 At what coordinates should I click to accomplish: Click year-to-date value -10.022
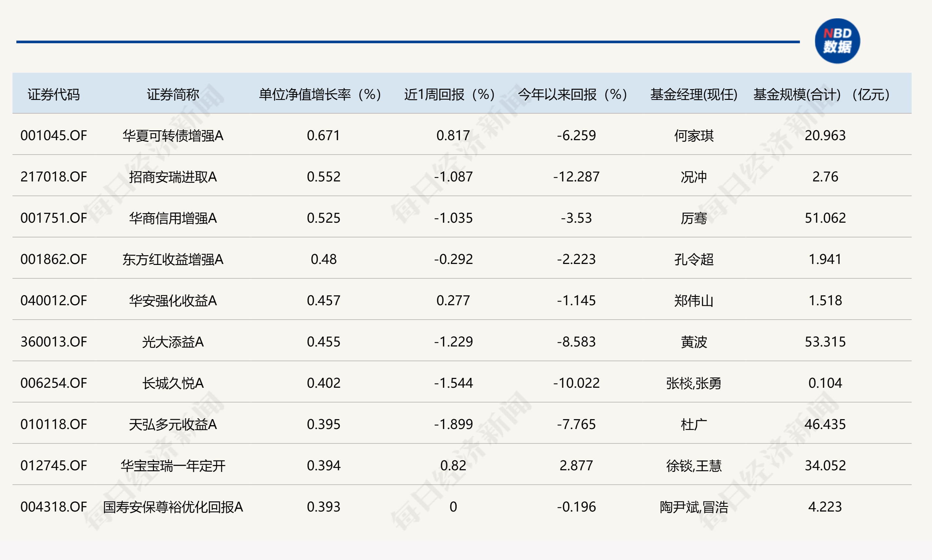(x=576, y=383)
